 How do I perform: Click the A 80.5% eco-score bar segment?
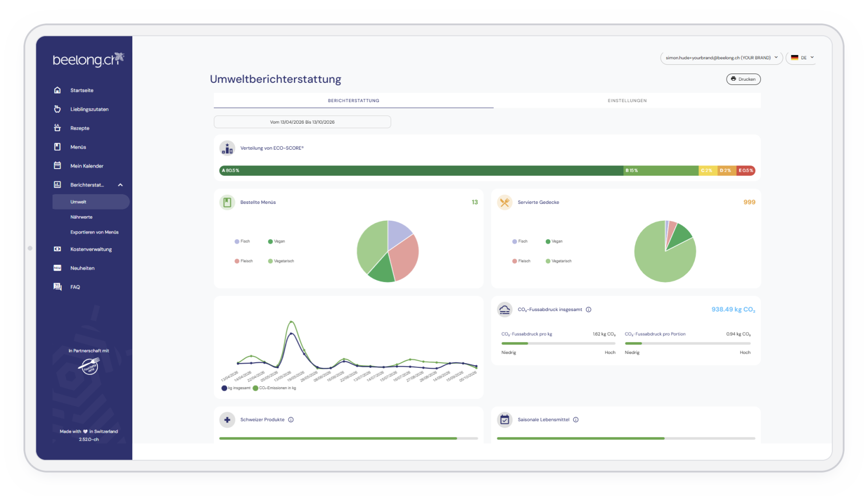coord(421,171)
